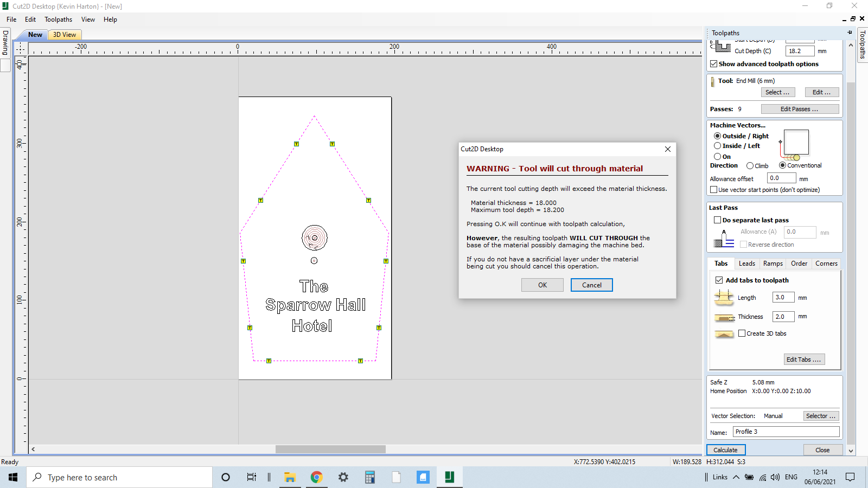Uncheck Show advanced toolpath options
This screenshot has width=868, height=488.
pyautogui.click(x=714, y=64)
